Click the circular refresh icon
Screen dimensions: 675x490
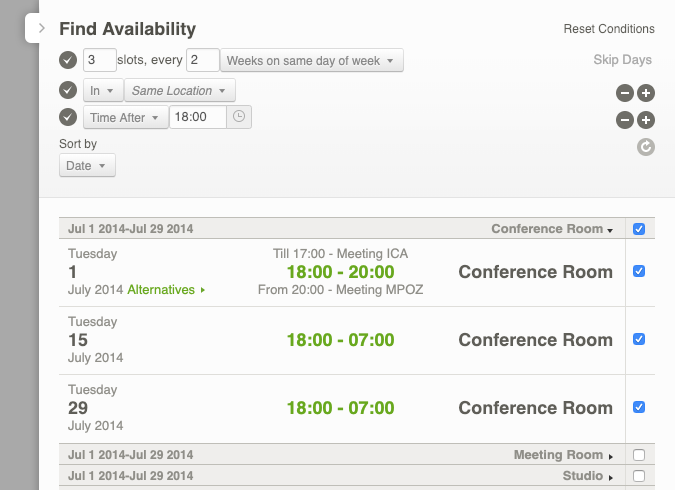[646, 147]
